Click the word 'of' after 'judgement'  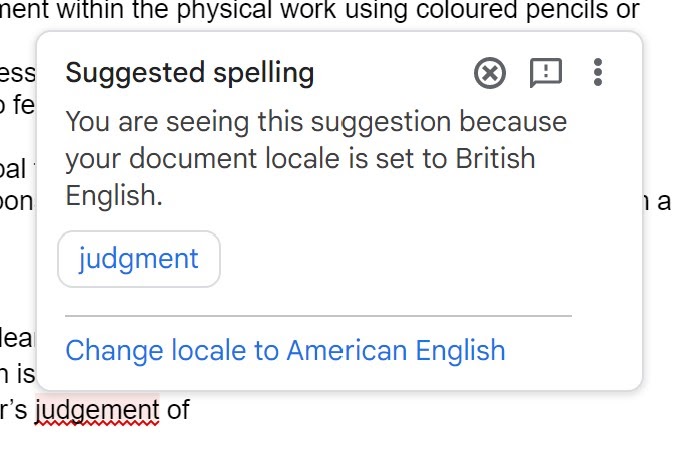(x=179, y=409)
